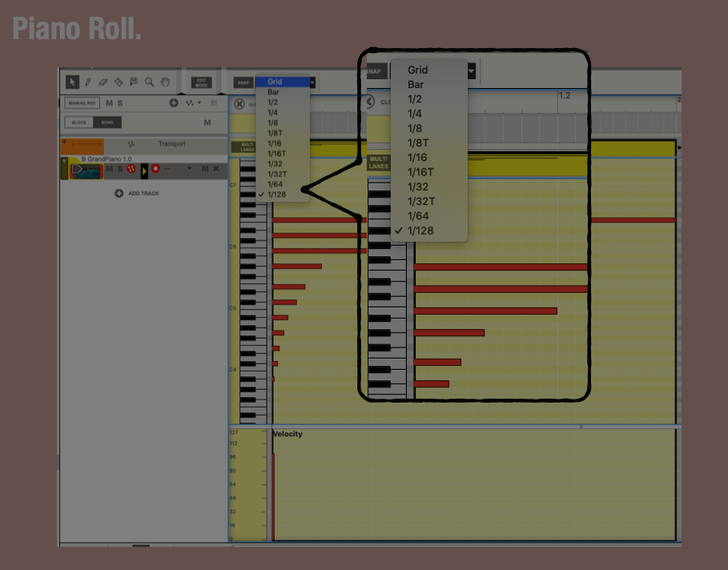Click the circled X Close button
Viewport: 728px width, 570px height.
239,104
